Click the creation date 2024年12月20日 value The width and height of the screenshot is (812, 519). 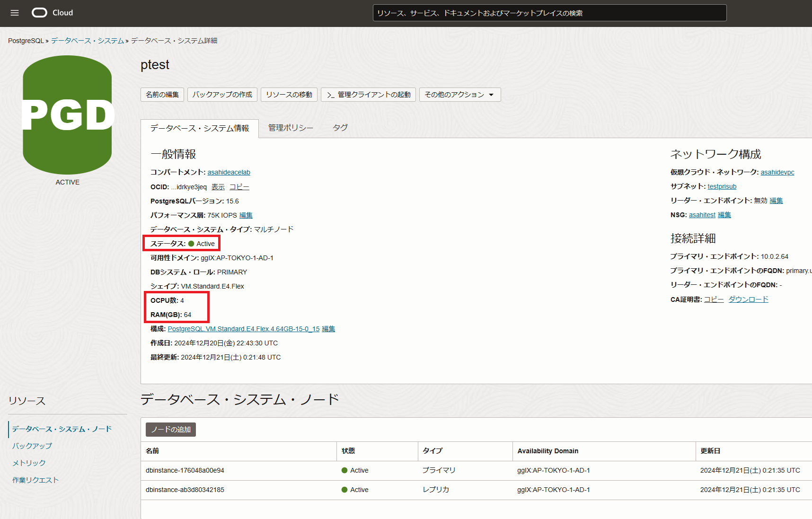(x=226, y=343)
